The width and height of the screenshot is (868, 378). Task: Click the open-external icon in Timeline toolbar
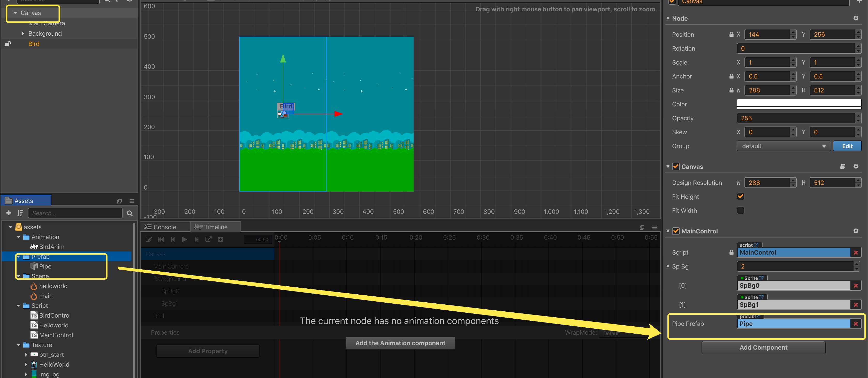208,239
